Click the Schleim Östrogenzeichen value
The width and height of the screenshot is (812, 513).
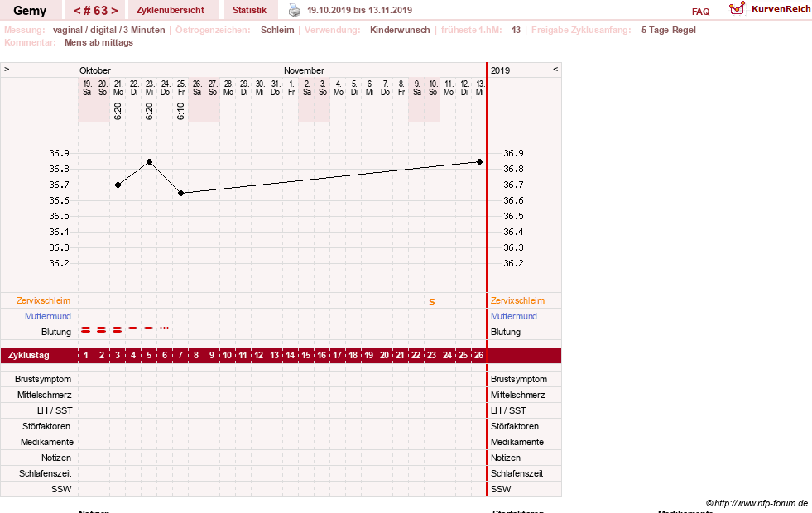(277, 30)
